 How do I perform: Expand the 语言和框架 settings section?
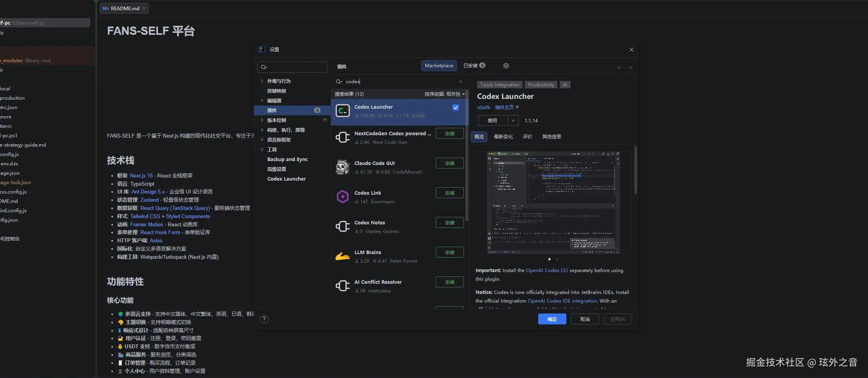(262, 140)
